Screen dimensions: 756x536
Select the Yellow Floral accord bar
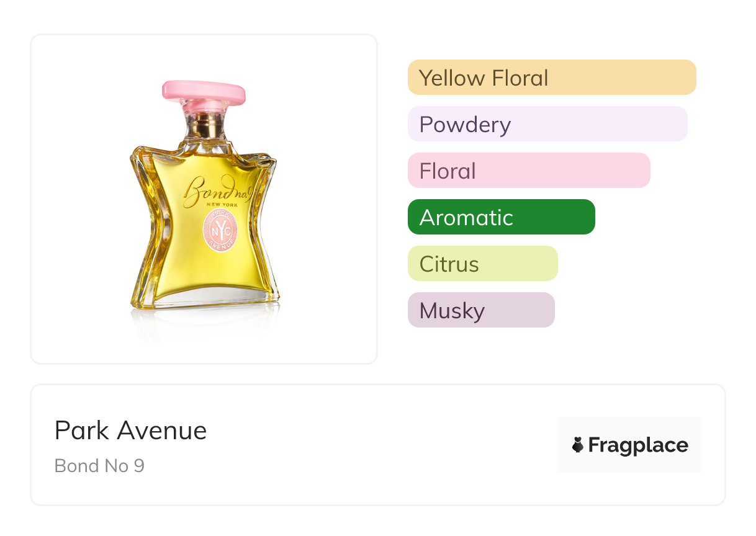pos(552,78)
